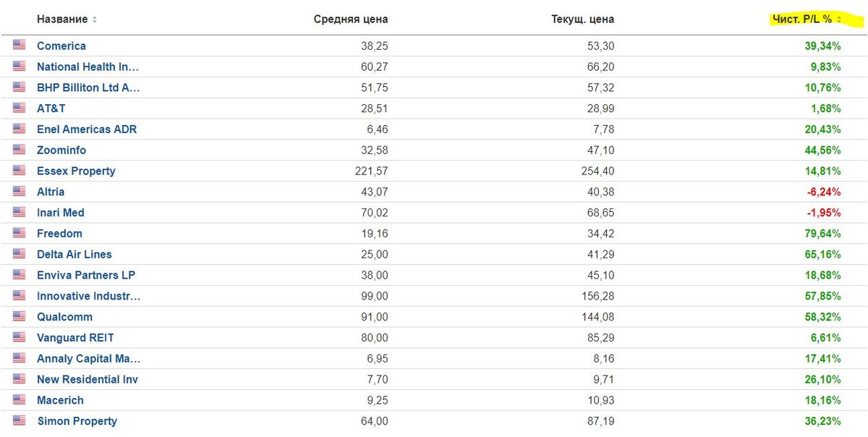Click the flag icon beside Zoominfo
The width and height of the screenshot is (868, 437).
[19, 150]
